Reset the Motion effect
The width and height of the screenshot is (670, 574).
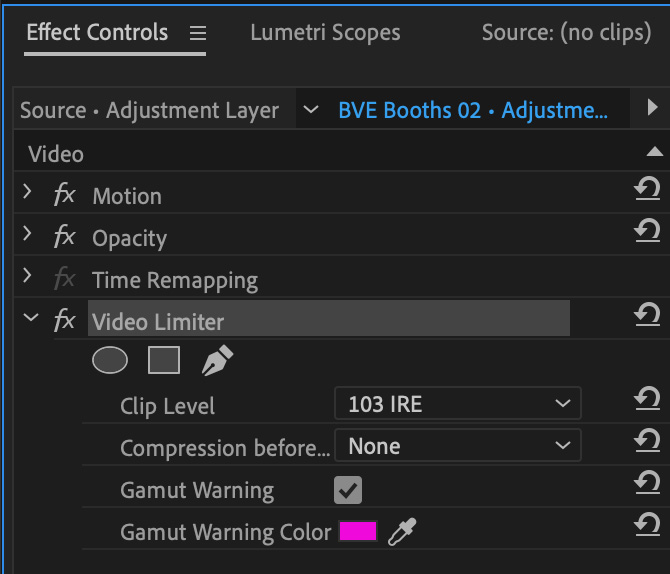pos(647,189)
